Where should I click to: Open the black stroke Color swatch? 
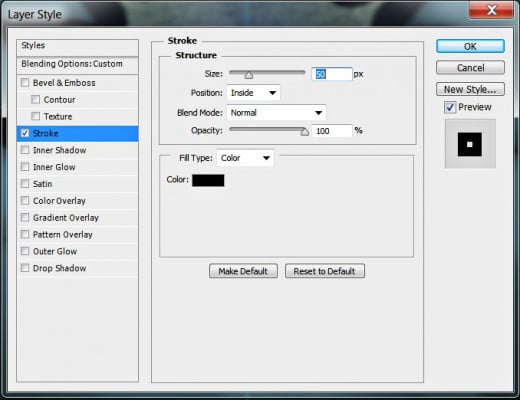click(208, 180)
